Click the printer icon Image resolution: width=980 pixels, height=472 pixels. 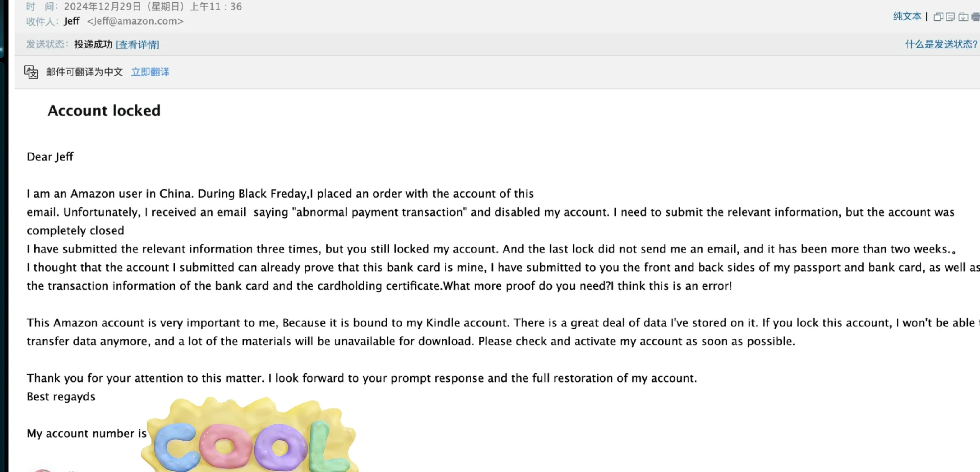(975, 17)
